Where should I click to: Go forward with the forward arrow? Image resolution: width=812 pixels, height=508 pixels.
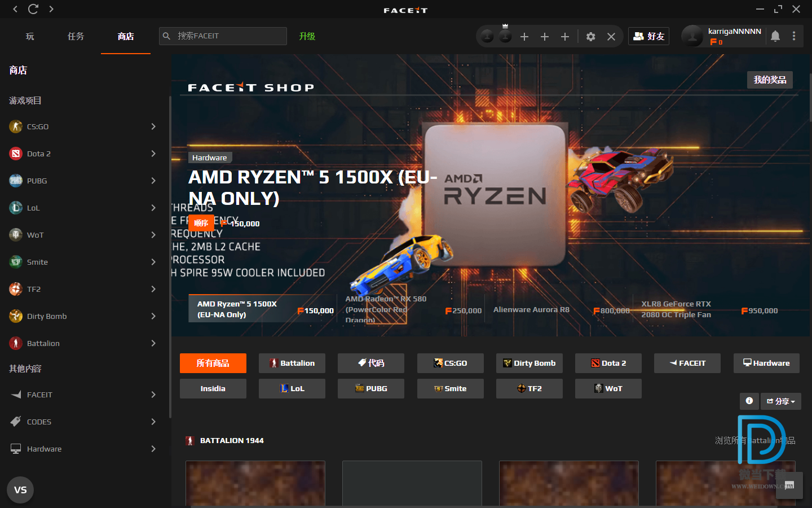click(51, 9)
